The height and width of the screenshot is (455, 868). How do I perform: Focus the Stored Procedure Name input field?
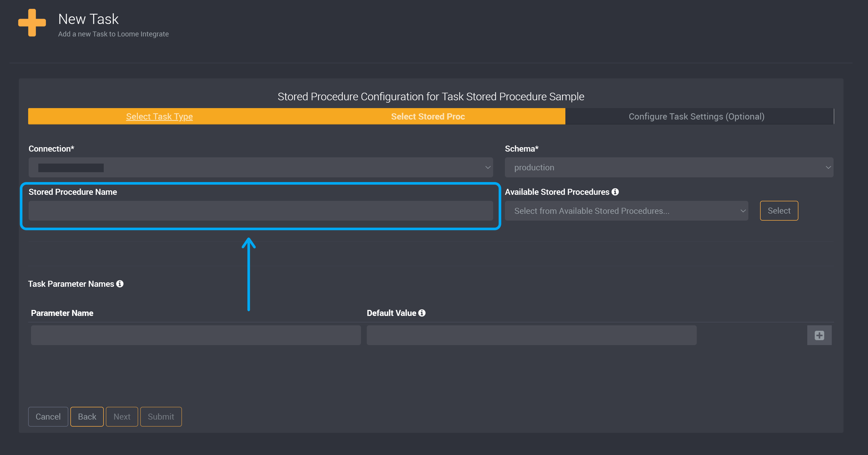260,211
